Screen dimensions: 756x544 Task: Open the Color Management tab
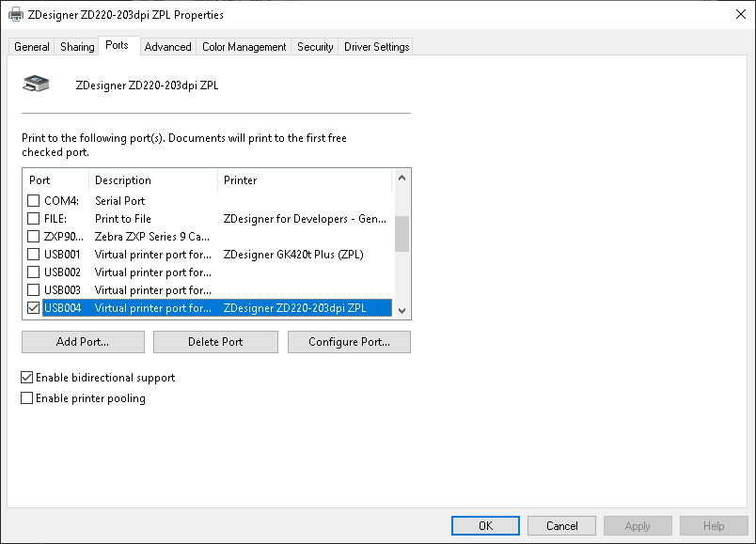[x=244, y=45]
